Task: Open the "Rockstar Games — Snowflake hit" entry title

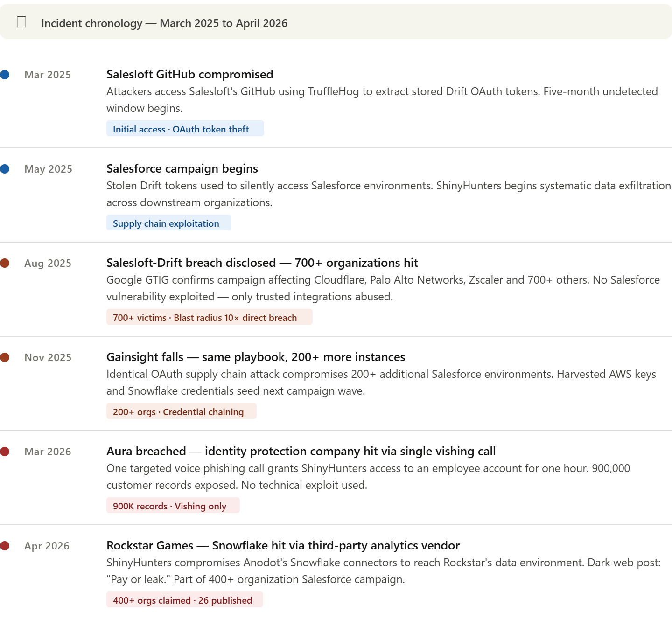Action: tap(283, 546)
